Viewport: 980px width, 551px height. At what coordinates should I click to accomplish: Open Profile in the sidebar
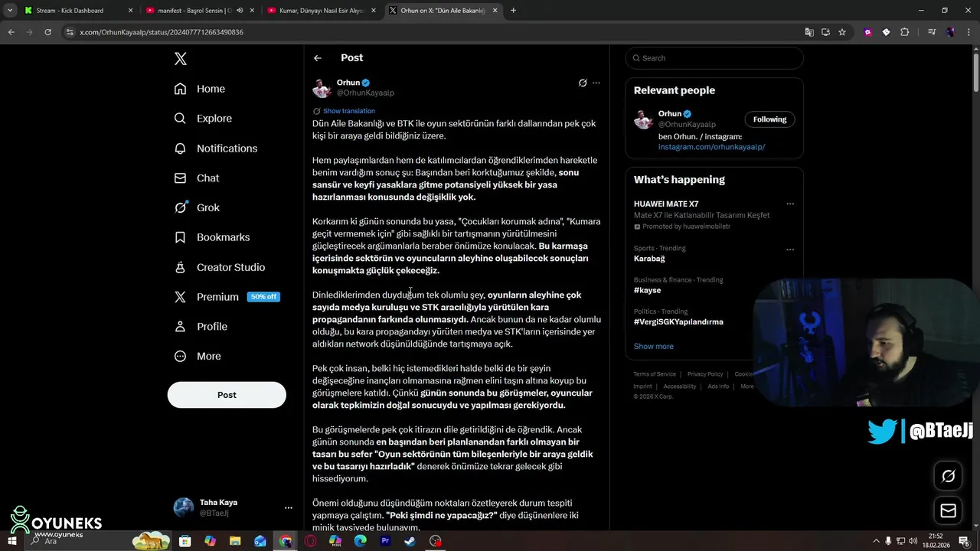point(201,327)
